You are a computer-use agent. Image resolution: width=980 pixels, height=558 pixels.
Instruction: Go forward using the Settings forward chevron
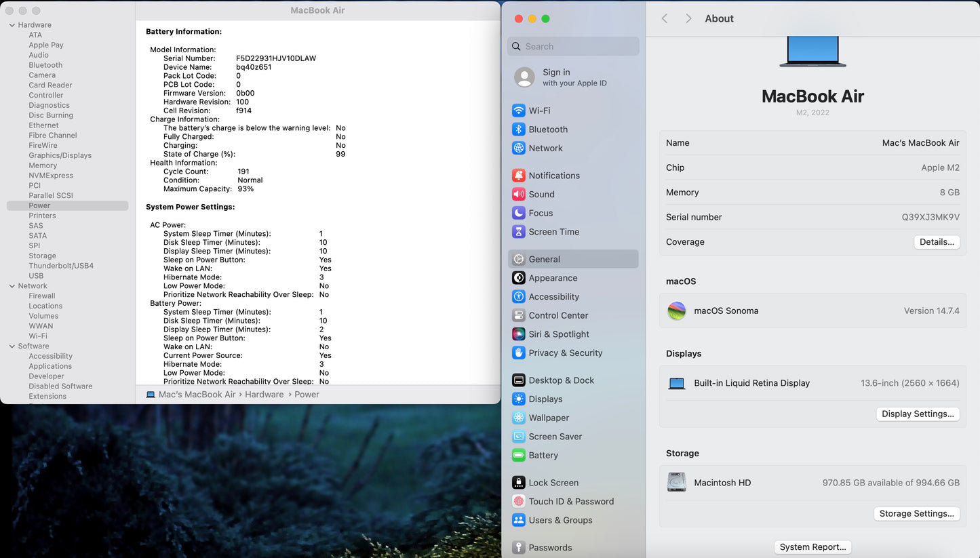pos(688,19)
